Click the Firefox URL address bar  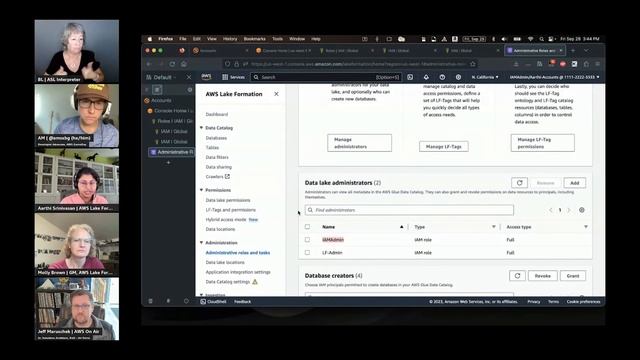(x=351, y=64)
